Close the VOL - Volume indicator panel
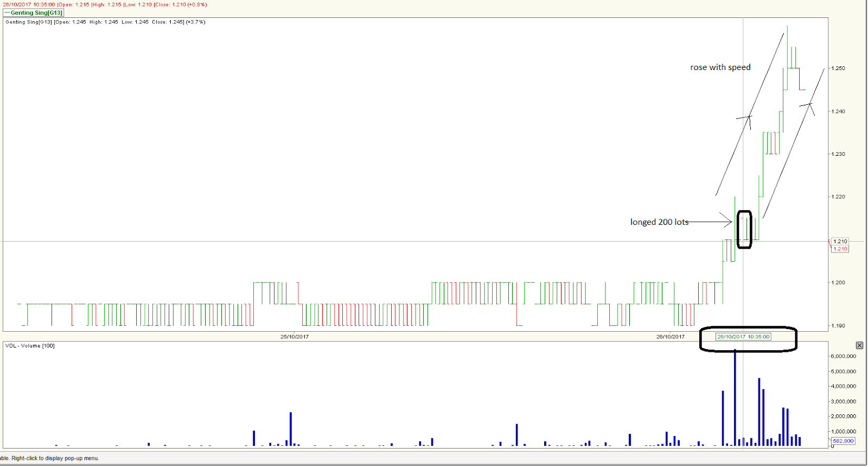Screen dimensions: 868x467 click(x=859, y=345)
